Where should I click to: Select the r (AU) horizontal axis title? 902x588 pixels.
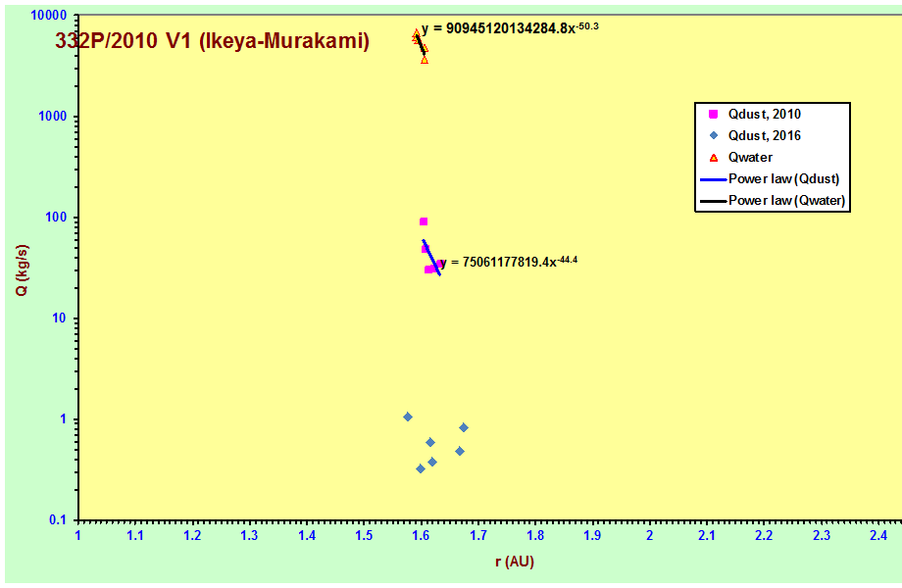pos(515,561)
